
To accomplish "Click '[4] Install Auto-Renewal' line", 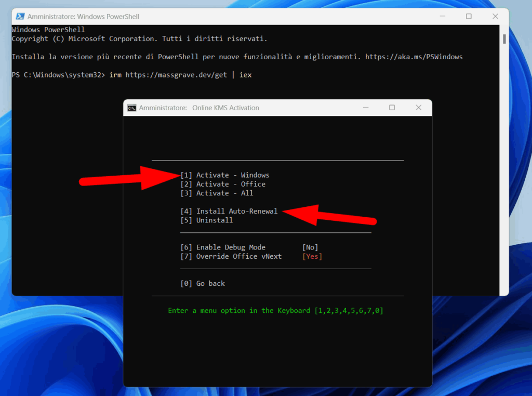I will click(229, 211).
